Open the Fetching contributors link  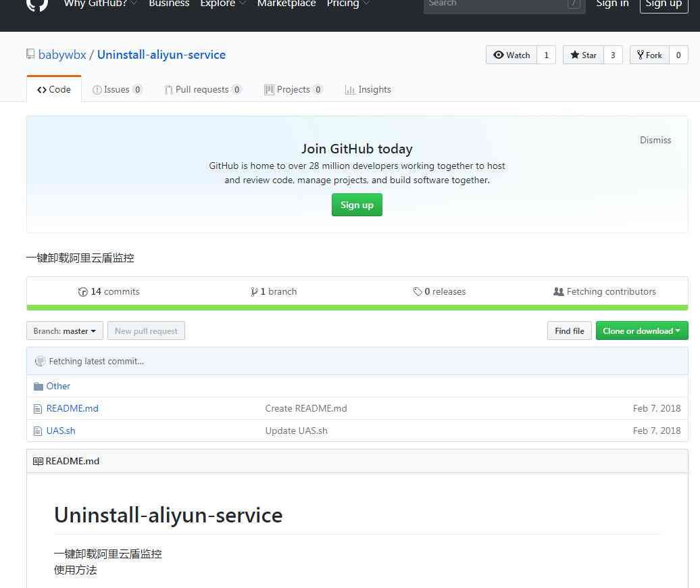click(605, 291)
